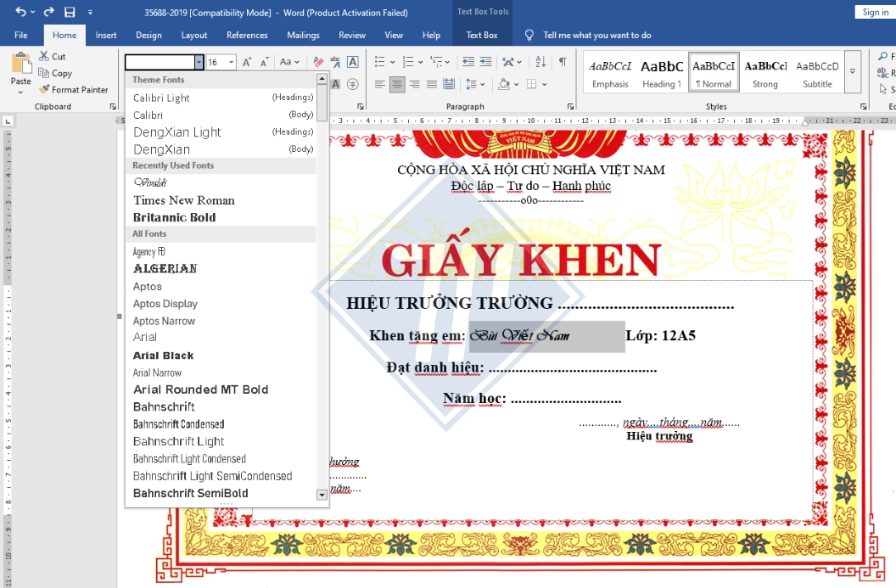Open the font name dropdown arrow
This screenshot has height=588, width=896.
pos(199,62)
